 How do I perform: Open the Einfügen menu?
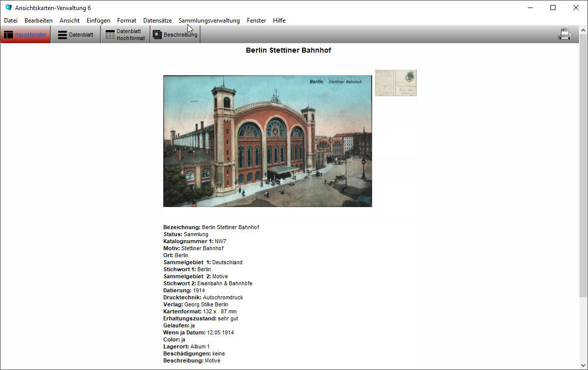tap(98, 21)
